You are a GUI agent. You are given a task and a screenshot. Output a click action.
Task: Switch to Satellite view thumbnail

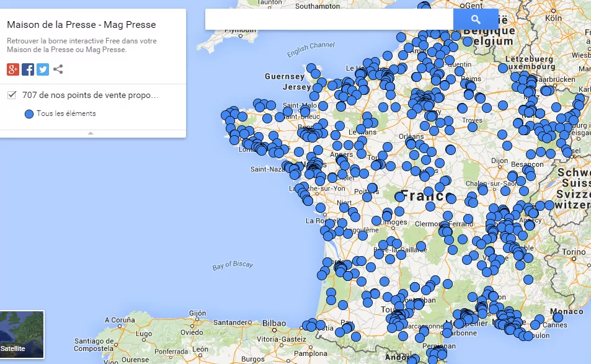click(22, 334)
